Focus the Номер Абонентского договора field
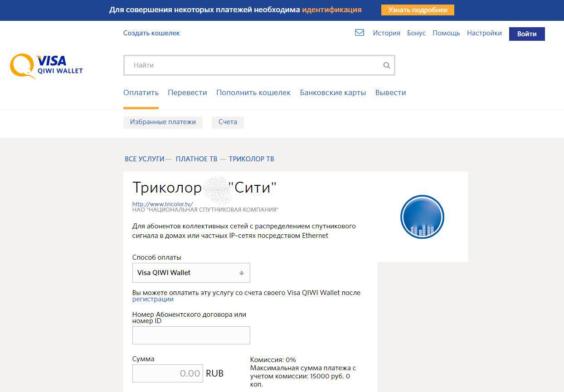Viewport: 564px width, 392px height. pyautogui.click(x=191, y=335)
